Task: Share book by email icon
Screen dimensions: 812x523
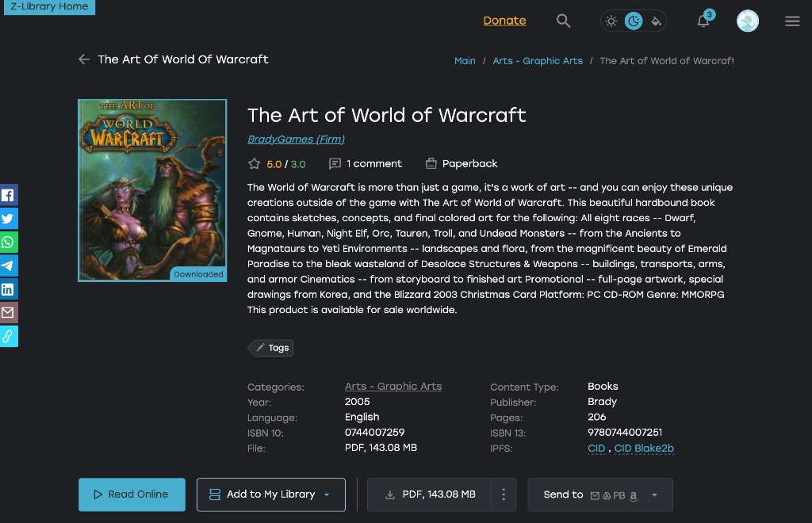Action: click(x=8, y=312)
